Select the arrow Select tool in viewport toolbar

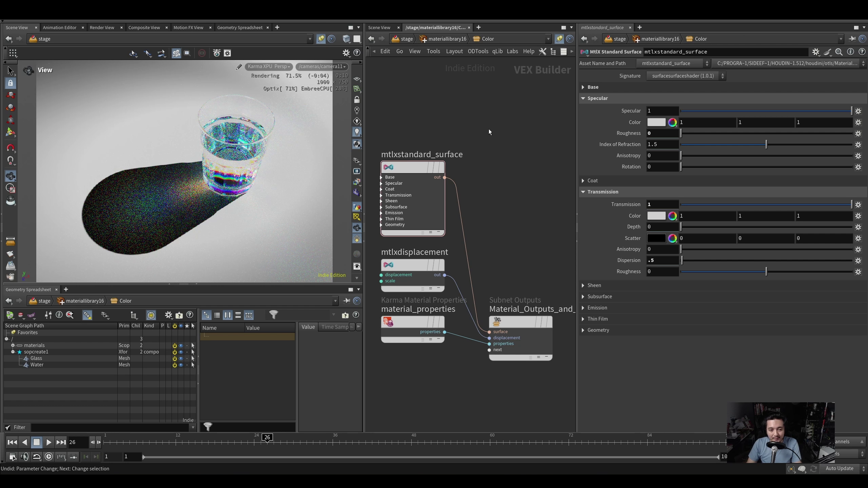[10, 70]
